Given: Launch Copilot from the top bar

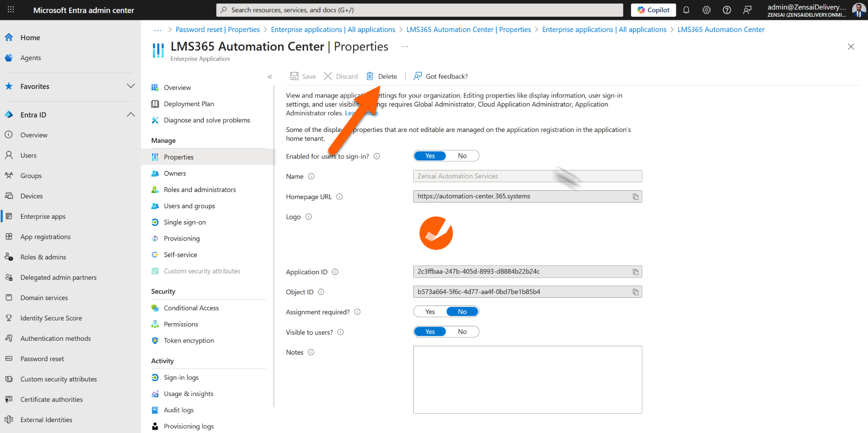Looking at the screenshot, I should tap(653, 10).
